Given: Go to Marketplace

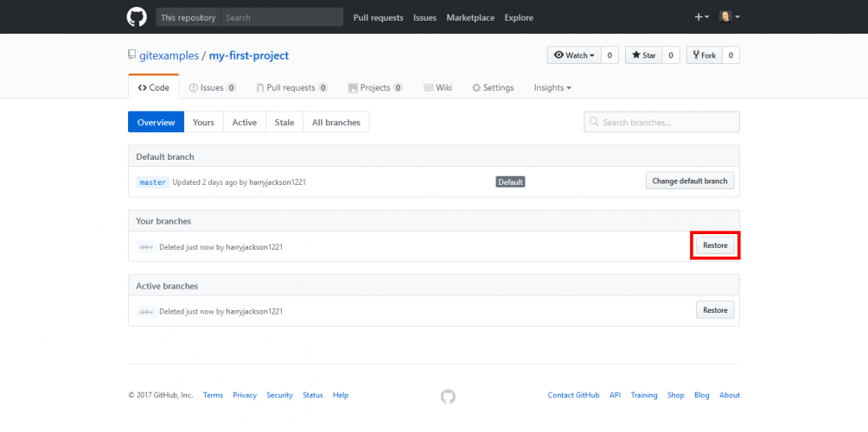Looking at the screenshot, I should point(470,17).
